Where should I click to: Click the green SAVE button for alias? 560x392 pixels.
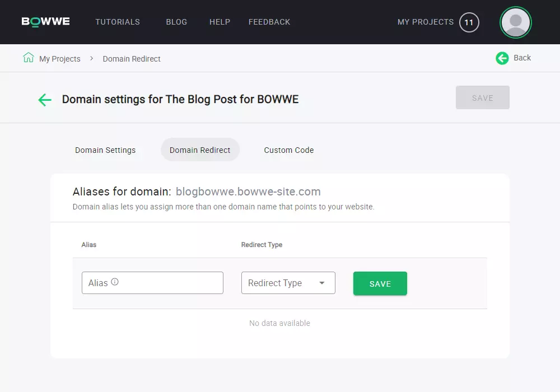(x=380, y=283)
